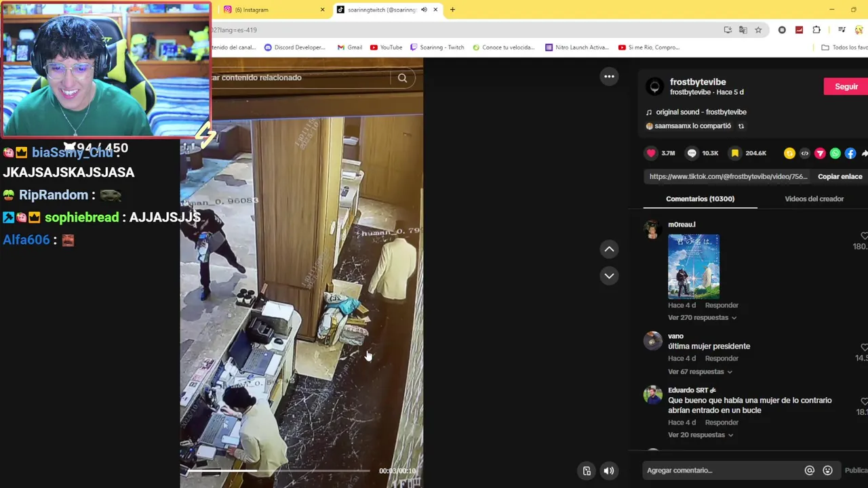
Task: Save video with the bookmark icon
Action: click(x=735, y=153)
